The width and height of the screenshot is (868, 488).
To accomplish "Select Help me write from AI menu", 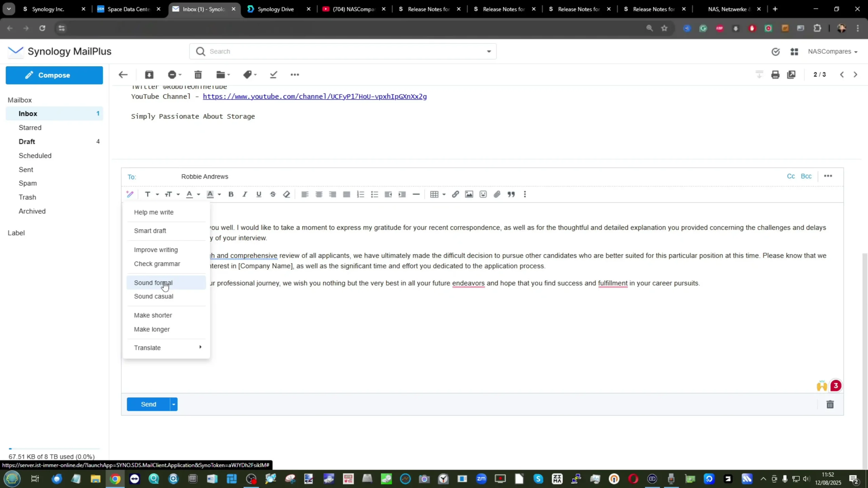I will (166, 212).
